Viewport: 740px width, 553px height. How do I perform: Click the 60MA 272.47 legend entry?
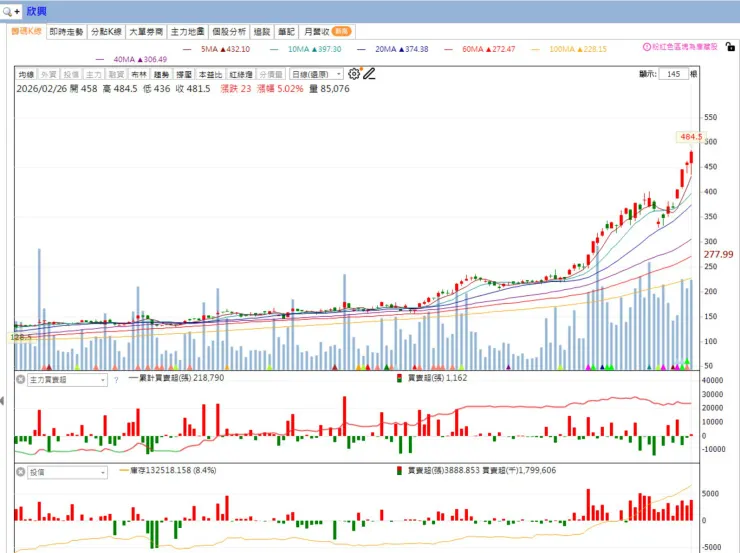pos(480,49)
